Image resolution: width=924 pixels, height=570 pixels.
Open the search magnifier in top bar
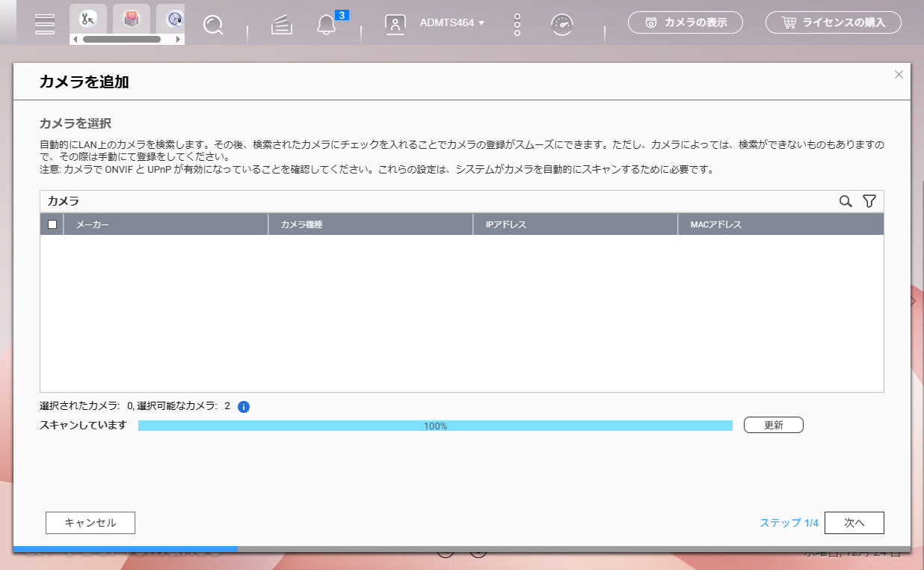click(213, 25)
